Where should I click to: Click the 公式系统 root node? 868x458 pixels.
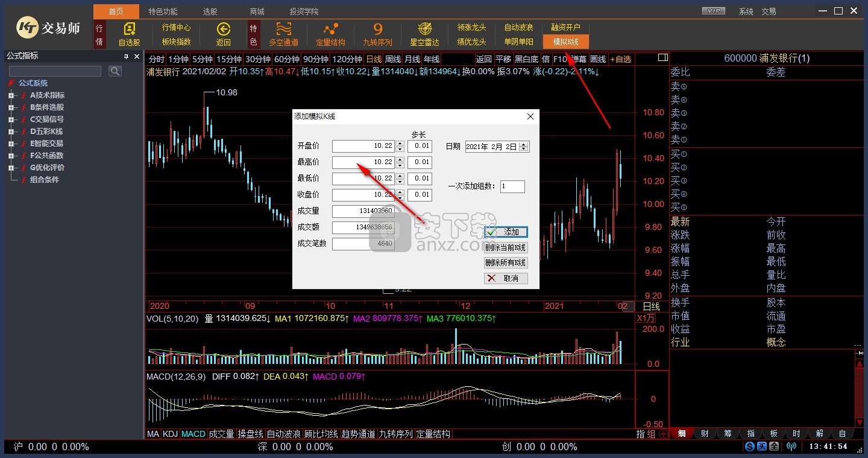tap(33, 83)
